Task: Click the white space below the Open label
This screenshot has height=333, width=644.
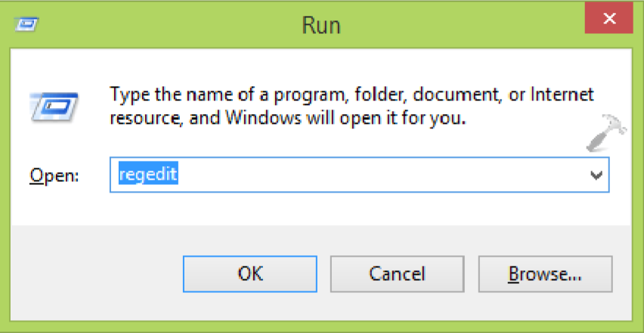Action: coord(57,207)
